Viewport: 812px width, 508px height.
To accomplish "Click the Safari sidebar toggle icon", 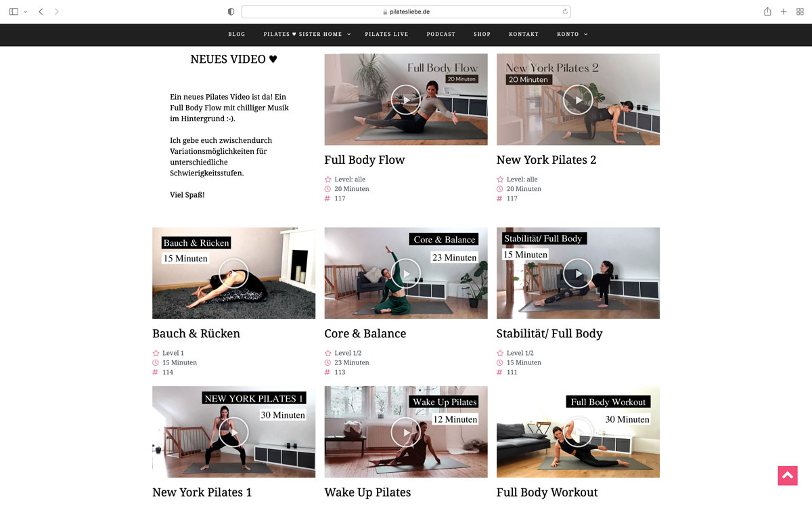I will tap(14, 12).
